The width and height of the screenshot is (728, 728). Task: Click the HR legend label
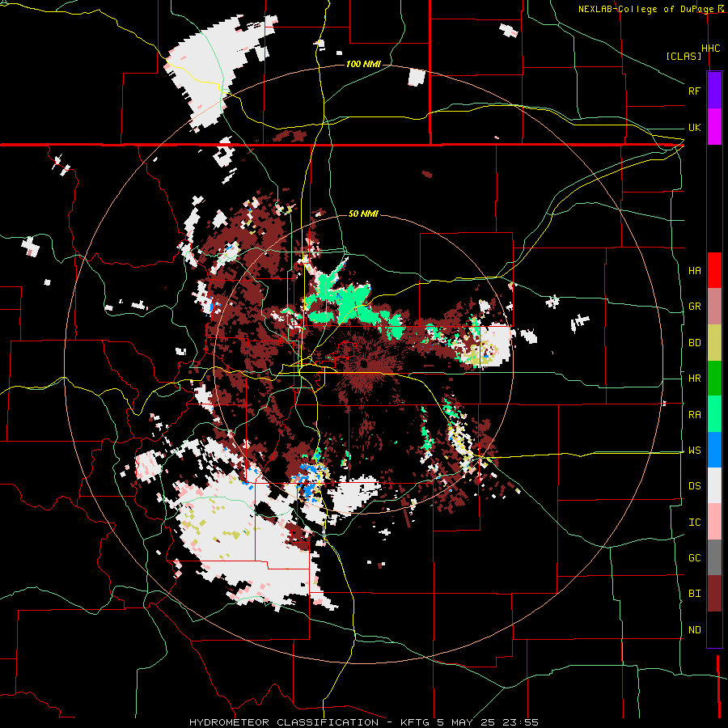[694, 379]
